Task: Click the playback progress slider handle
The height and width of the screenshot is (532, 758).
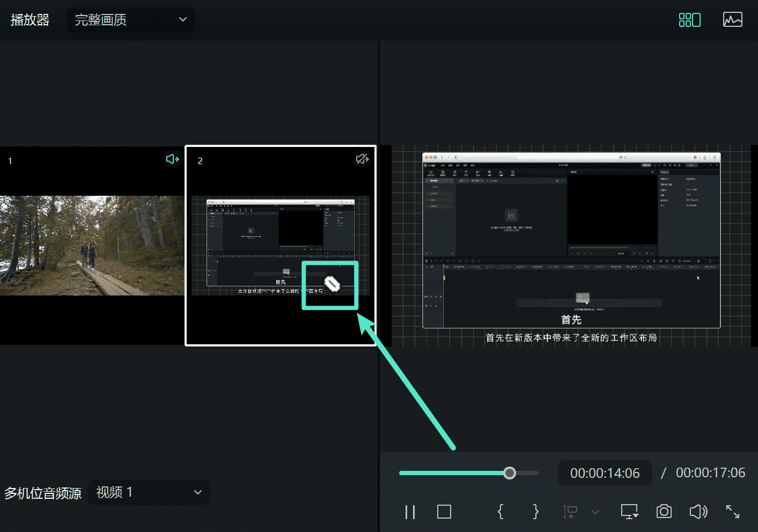Action: pyautogui.click(x=510, y=473)
